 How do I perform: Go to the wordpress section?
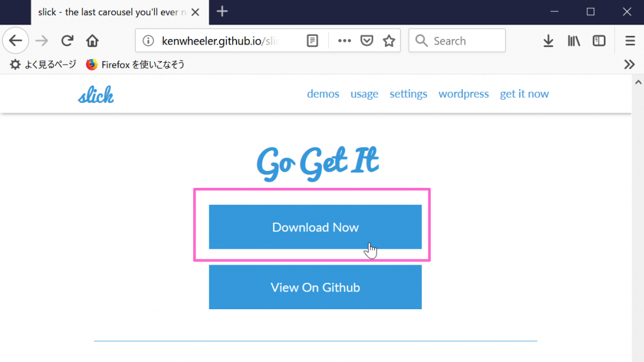[x=464, y=94]
